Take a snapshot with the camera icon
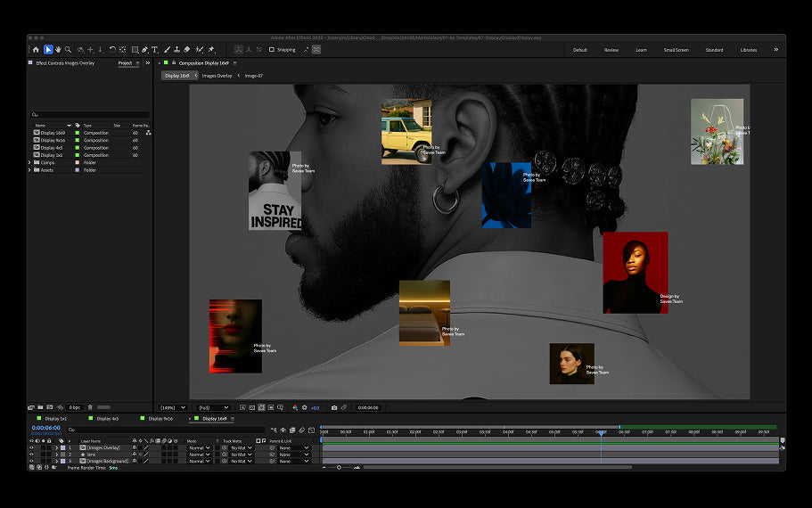Image resolution: width=812 pixels, height=508 pixels. click(x=334, y=407)
